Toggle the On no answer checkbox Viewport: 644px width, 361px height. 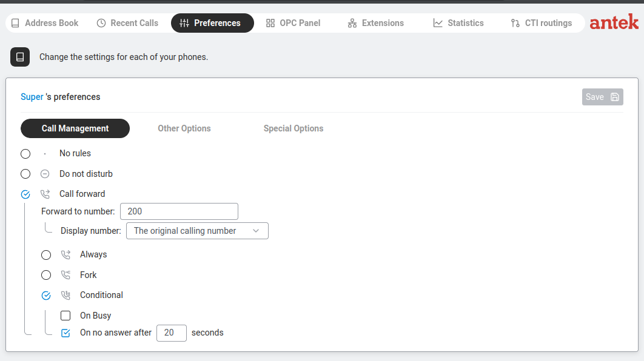pos(65,333)
